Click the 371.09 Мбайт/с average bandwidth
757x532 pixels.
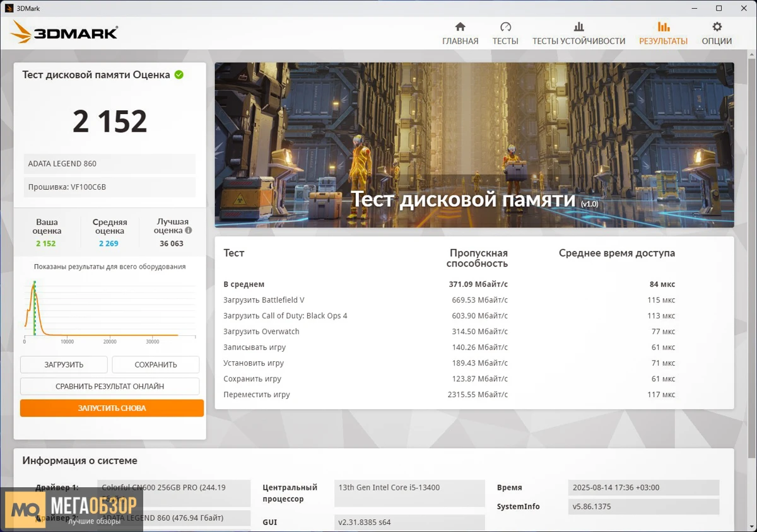[478, 284]
